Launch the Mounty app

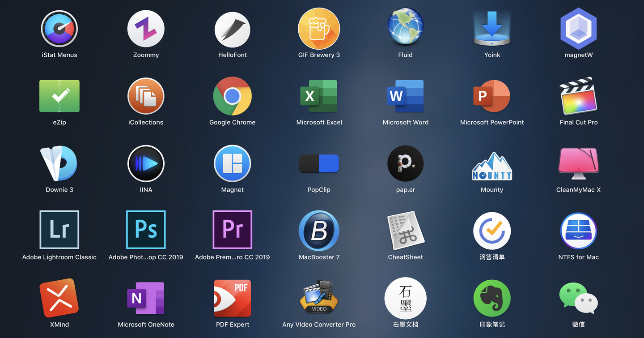point(492,166)
